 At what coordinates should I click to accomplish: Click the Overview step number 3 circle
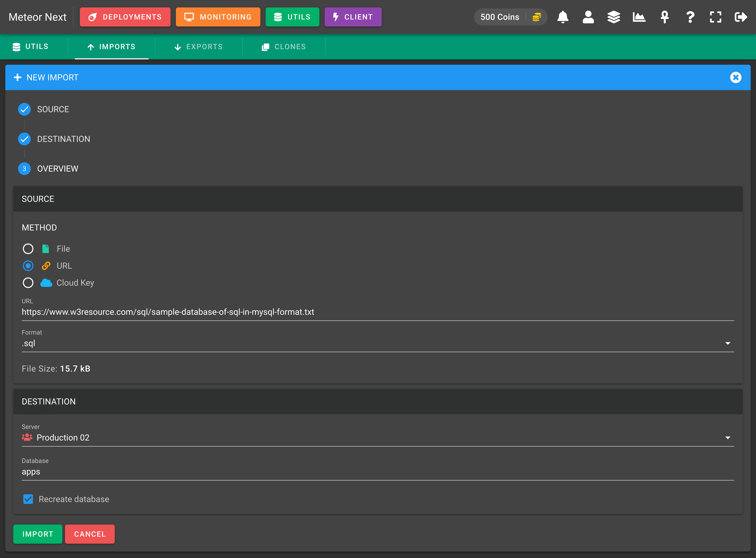pyautogui.click(x=24, y=169)
